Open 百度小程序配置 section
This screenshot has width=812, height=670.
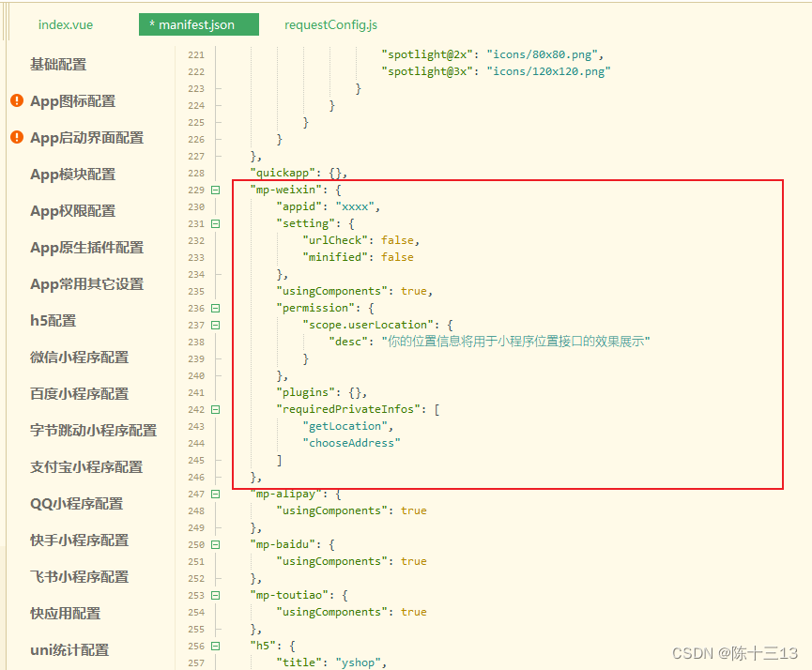[79, 394]
